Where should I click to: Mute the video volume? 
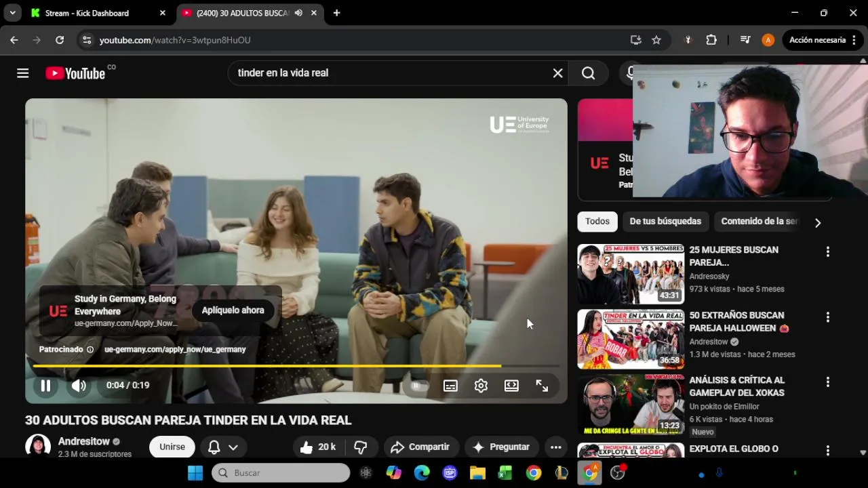coord(79,386)
